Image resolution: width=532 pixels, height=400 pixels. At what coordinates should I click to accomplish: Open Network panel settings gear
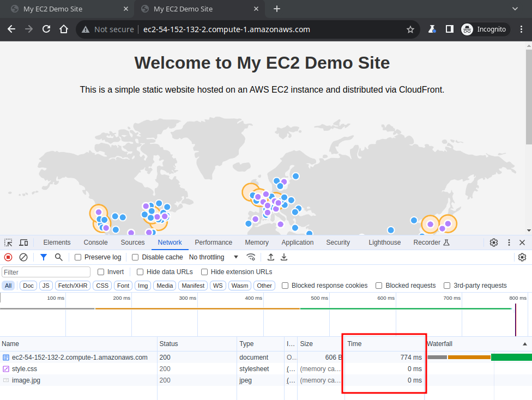point(522,257)
